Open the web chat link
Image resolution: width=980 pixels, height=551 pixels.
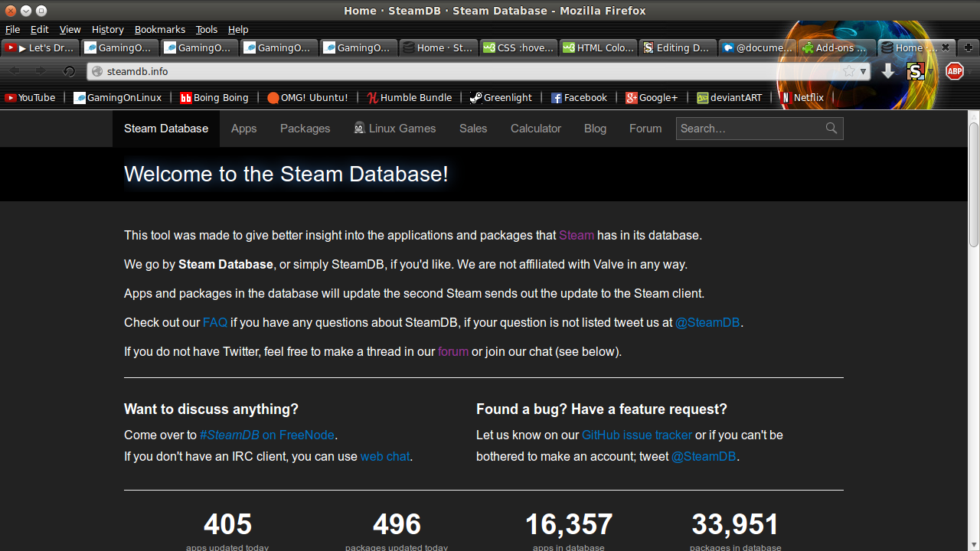point(385,456)
